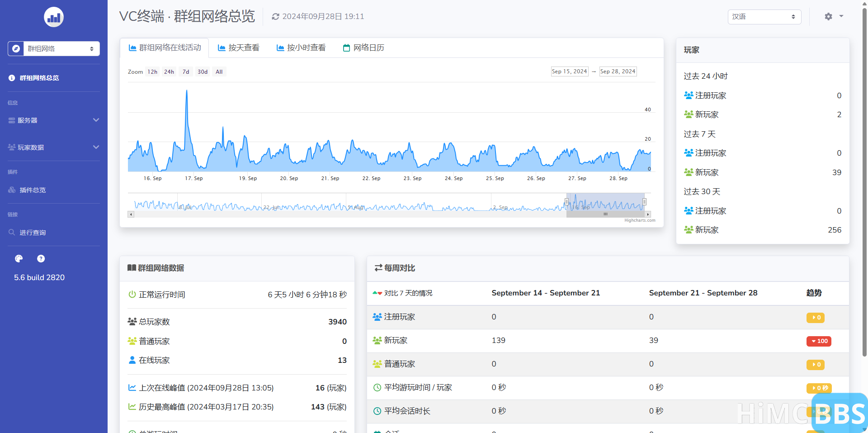Click the exchange arrows icon beside 每周对比
868x433 pixels.
tap(378, 268)
